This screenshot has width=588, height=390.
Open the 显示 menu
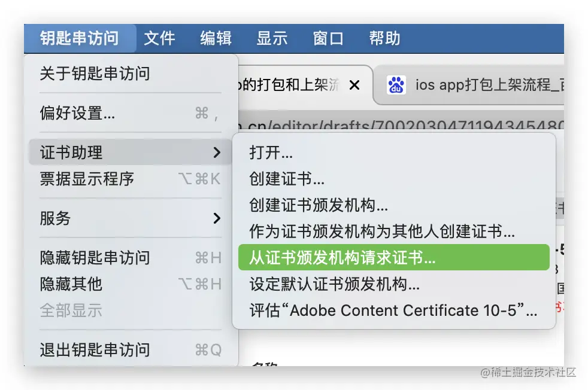click(x=271, y=38)
